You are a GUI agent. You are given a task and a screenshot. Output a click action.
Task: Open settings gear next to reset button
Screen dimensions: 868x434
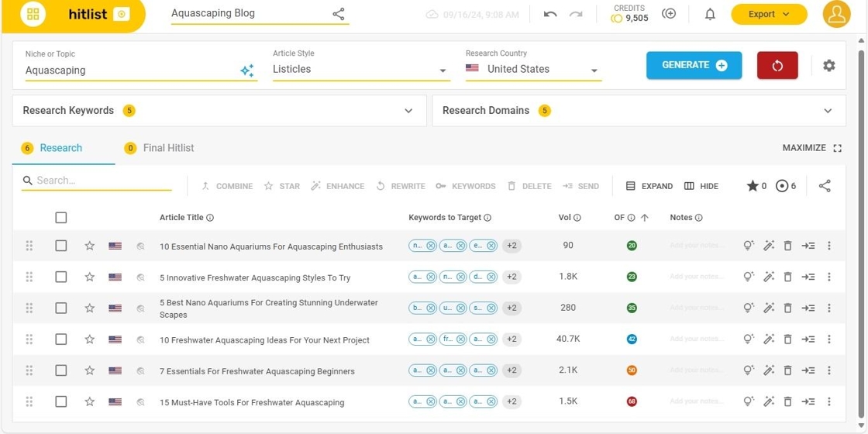pos(828,66)
